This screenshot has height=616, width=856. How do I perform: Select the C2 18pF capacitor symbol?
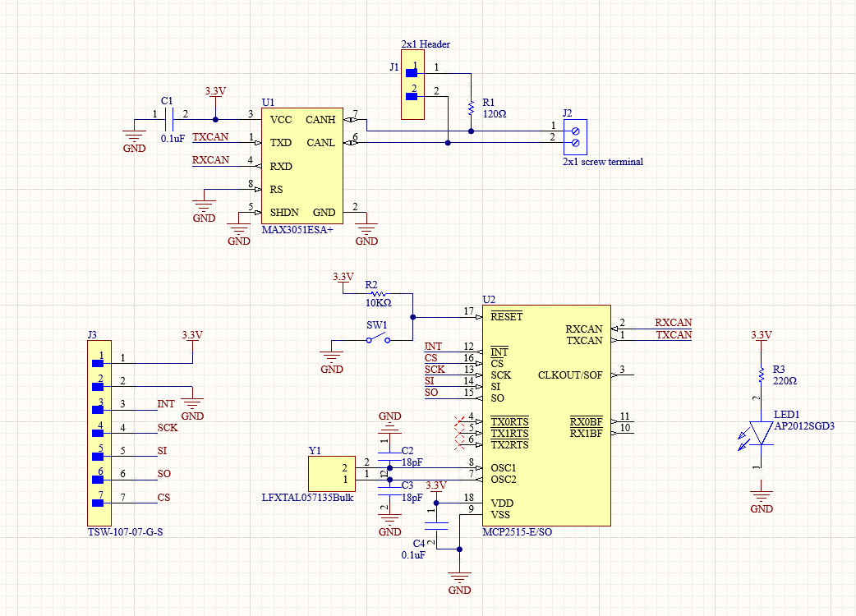pos(389,451)
